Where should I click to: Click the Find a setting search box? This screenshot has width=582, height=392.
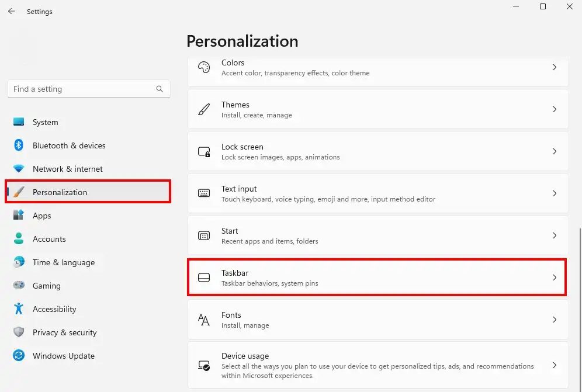pyautogui.click(x=89, y=89)
